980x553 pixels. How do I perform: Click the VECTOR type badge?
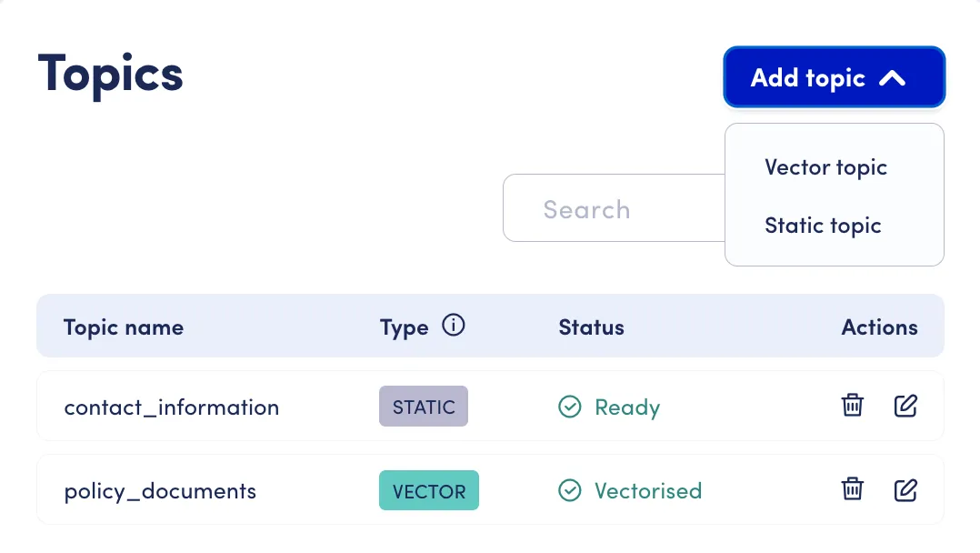tap(429, 490)
